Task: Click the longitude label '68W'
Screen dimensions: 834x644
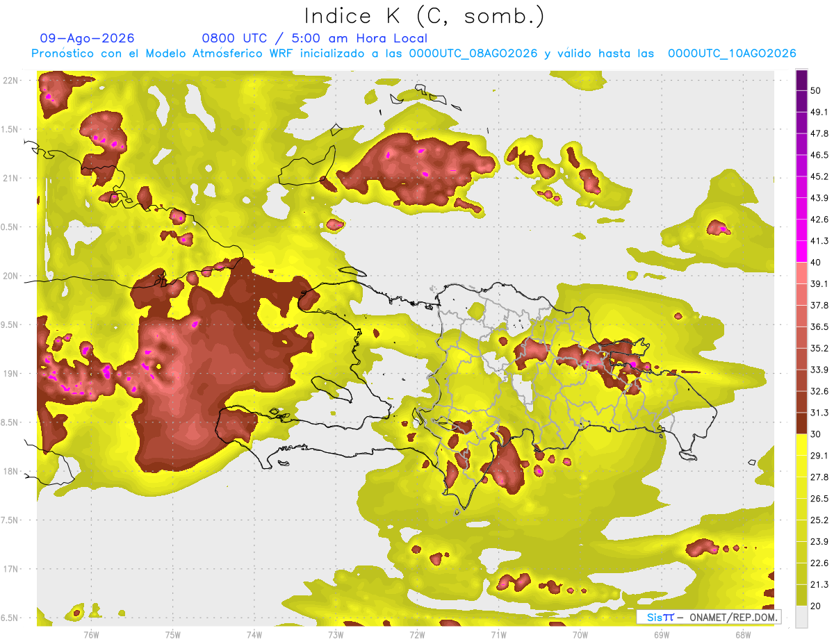Action: (743, 635)
